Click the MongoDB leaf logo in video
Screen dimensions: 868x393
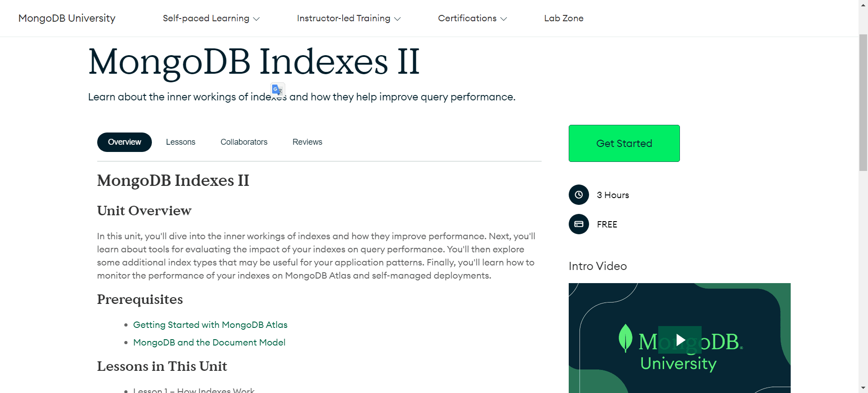625,338
